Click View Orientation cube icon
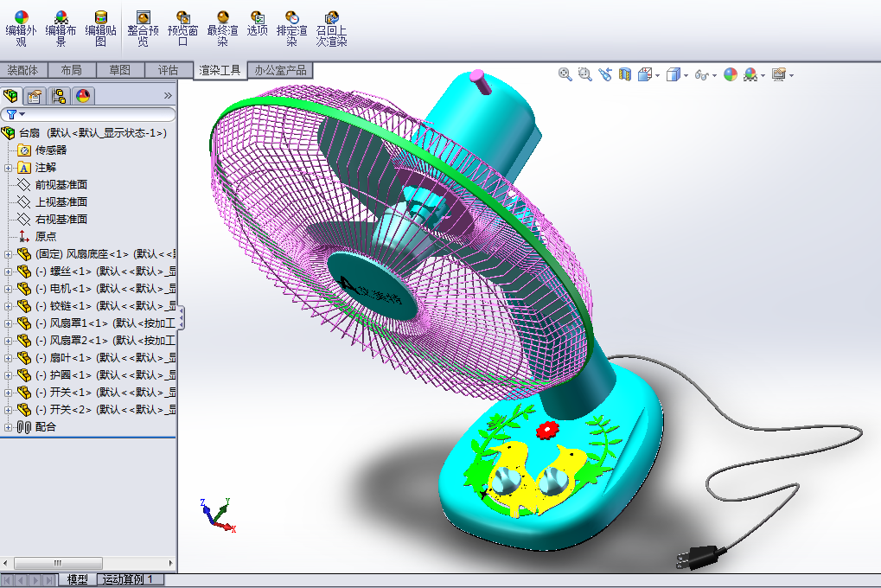The height and width of the screenshot is (588, 881). tap(644, 74)
